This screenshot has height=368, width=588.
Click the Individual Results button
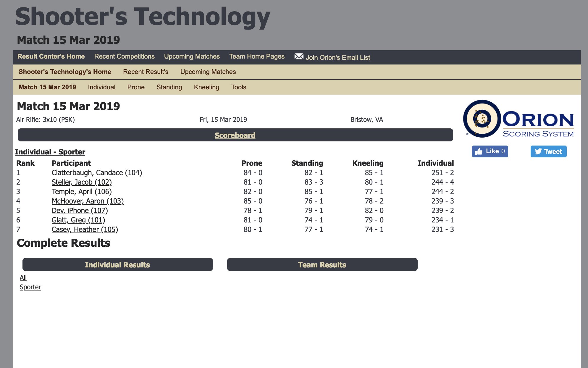(117, 265)
